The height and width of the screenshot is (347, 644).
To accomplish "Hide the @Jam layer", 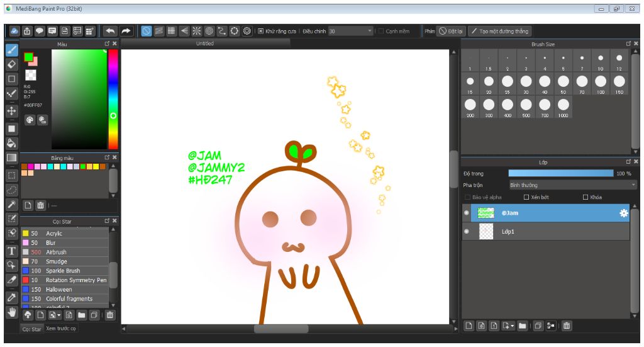I will tap(466, 213).
